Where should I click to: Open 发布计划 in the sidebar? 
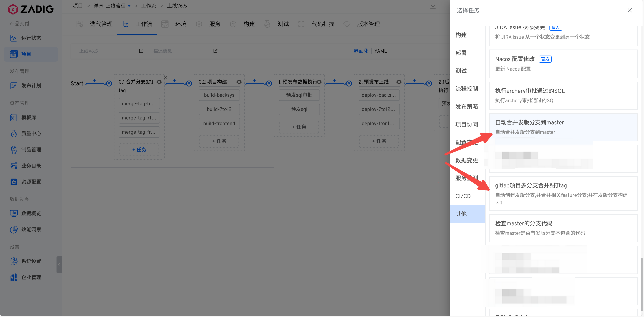[x=31, y=86]
